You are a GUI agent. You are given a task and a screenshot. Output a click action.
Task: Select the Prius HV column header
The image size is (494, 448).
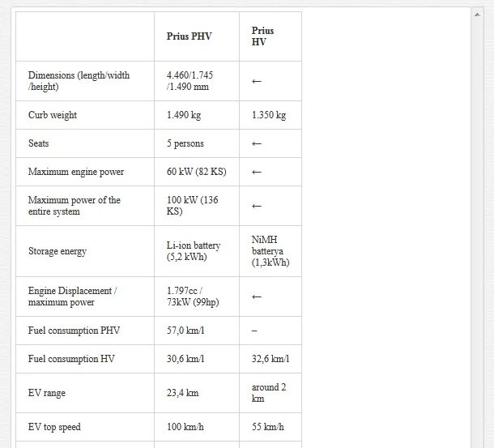coord(262,36)
